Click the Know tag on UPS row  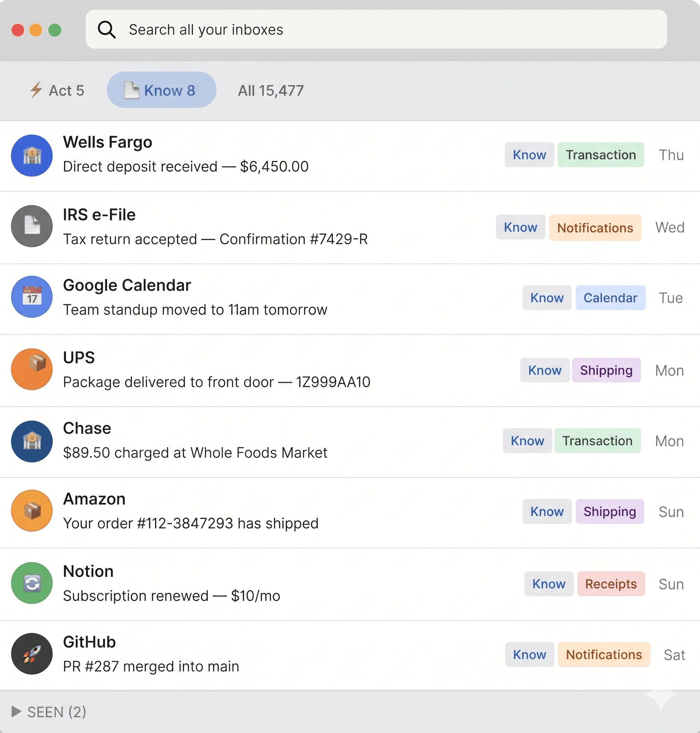point(545,370)
